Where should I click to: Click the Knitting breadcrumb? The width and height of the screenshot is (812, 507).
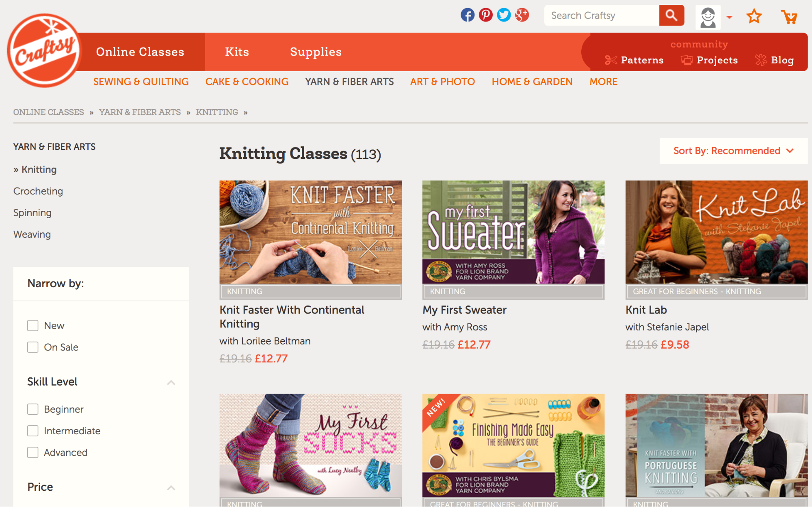tap(217, 112)
